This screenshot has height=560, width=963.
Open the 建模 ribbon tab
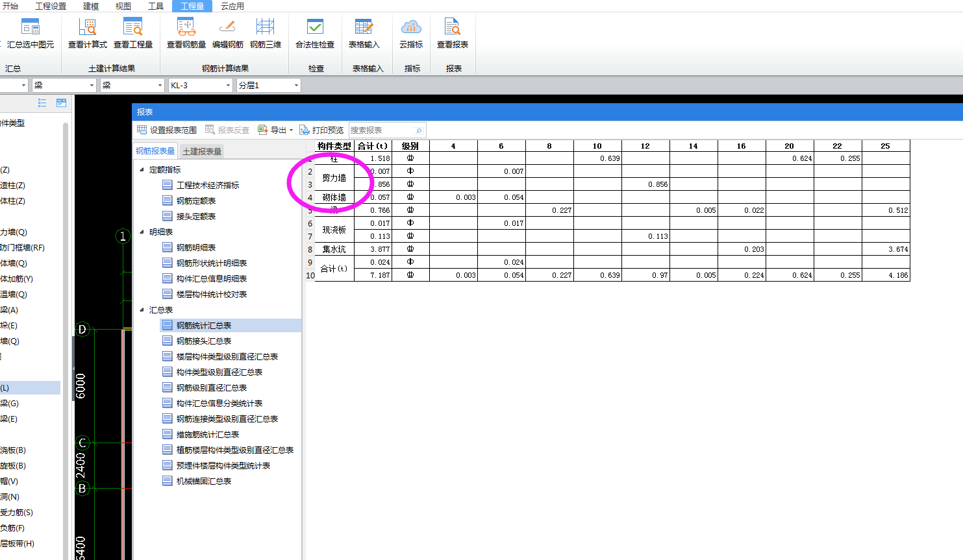(91, 6)
